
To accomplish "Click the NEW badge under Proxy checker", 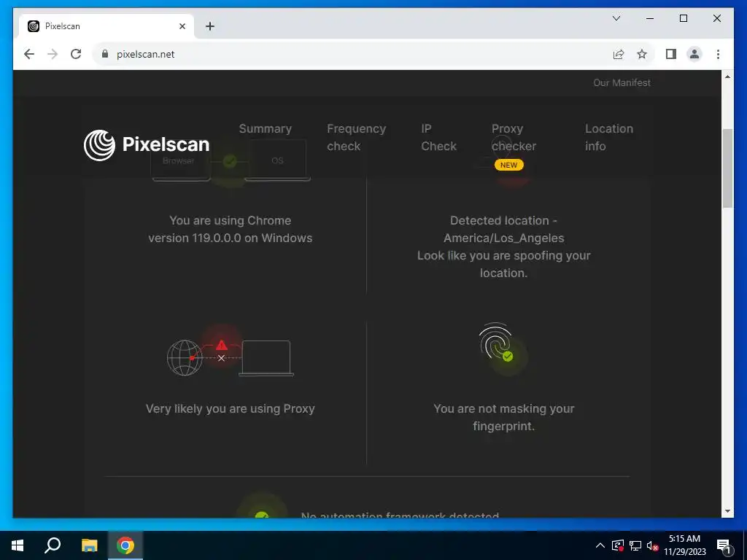I will (x=508, y=165).
